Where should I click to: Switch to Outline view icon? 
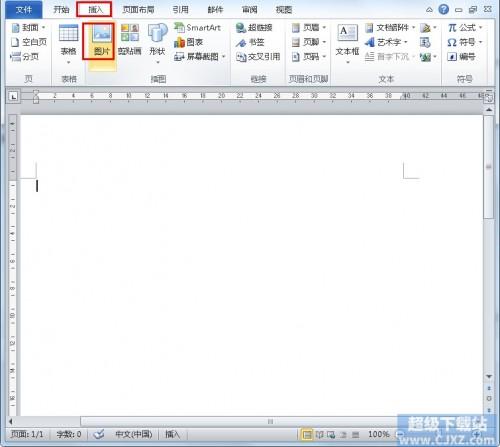(344, 434)
